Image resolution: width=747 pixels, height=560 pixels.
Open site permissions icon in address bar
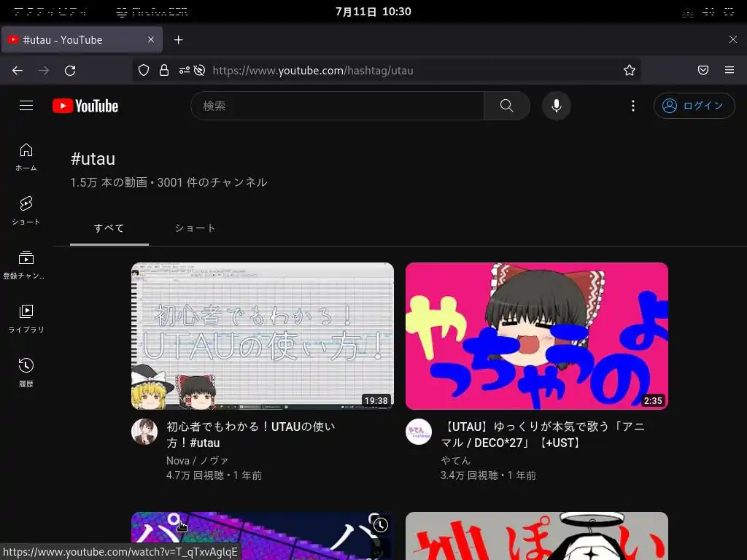[185, 71]
